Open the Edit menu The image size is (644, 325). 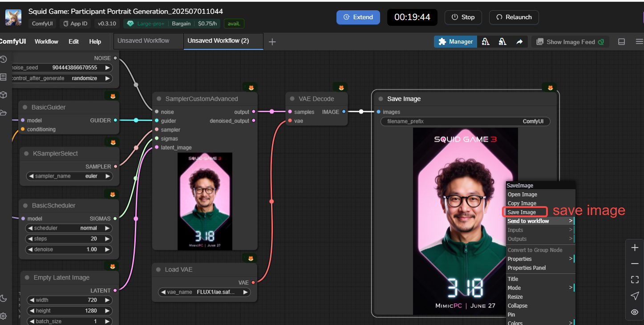point(73,41)
